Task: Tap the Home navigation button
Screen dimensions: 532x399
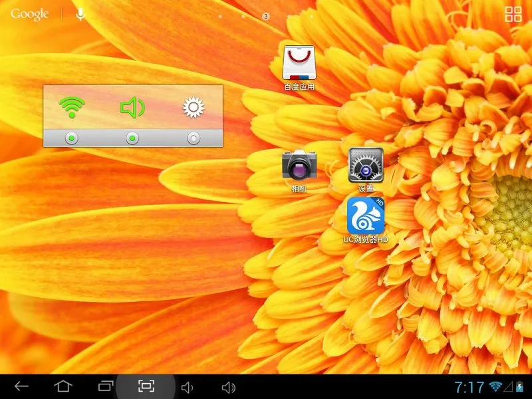Action: point(63,386)
